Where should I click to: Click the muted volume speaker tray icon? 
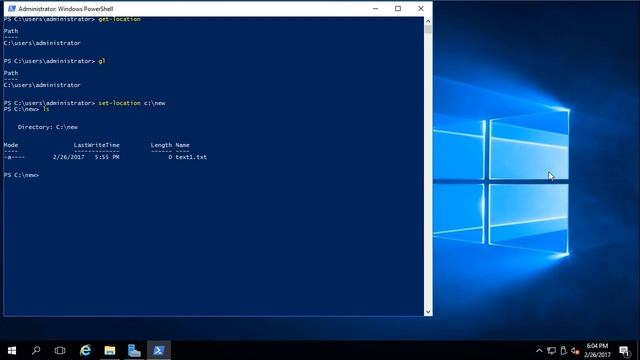point(575,350)
